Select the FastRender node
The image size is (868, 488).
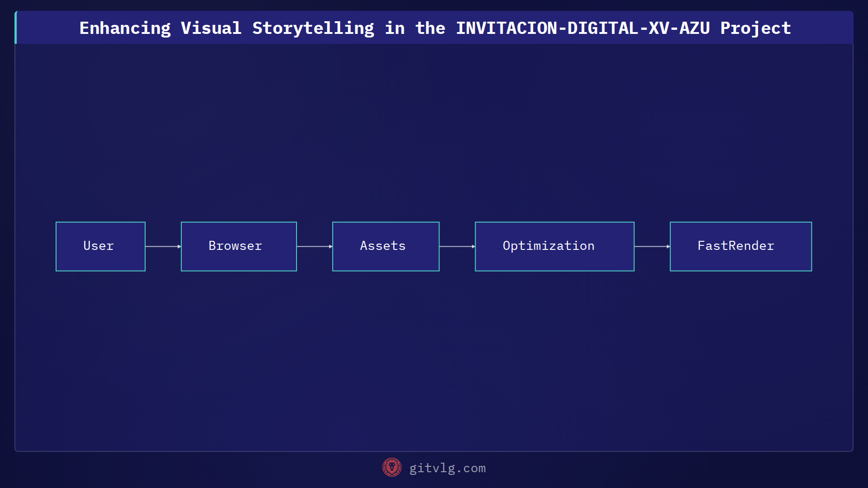click(741, 246)
